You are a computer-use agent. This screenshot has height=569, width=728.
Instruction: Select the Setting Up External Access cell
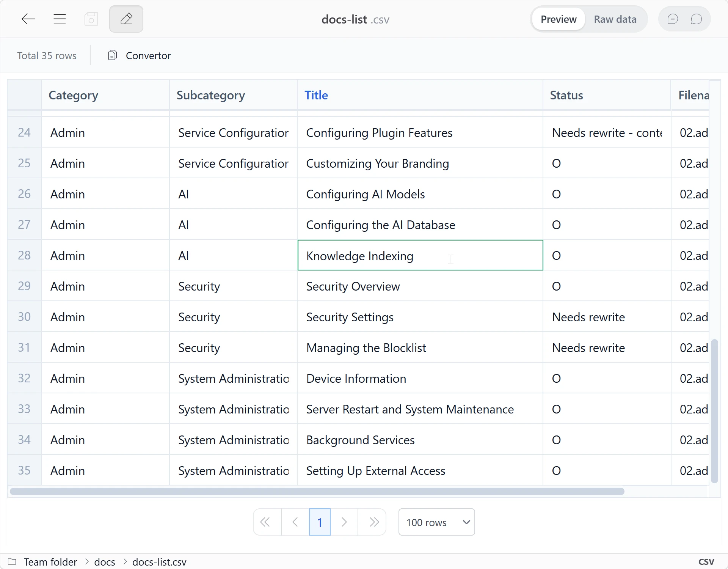[420, 470]
